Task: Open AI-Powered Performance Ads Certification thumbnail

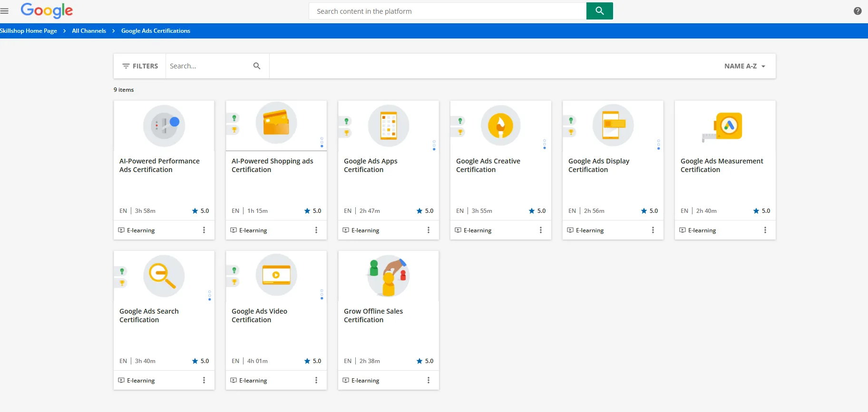Action: (164, 125)
